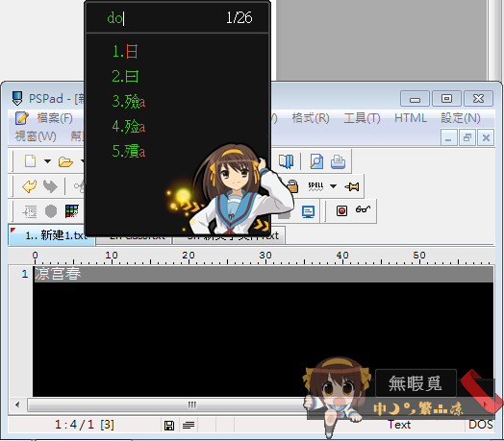Click the blue monitor icon
The image size is (504, 441).
coord(308,211)
